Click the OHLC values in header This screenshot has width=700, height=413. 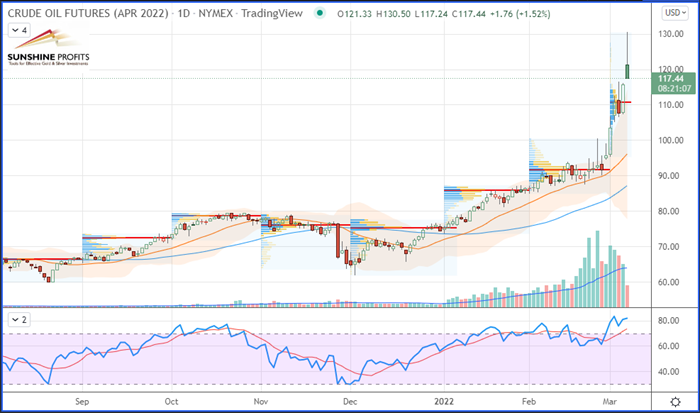click(444, 14)
